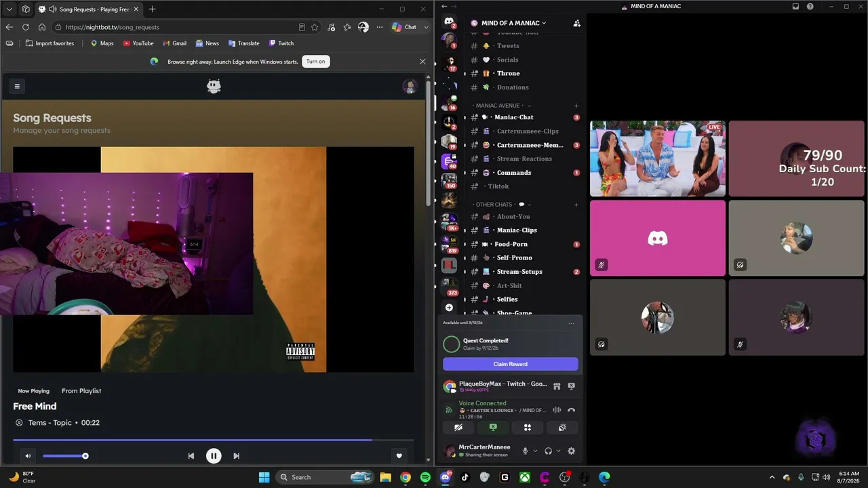868x488 pixels.
Task: Create a channel in MANIAC AVENUE
Action: coord(576,106)
